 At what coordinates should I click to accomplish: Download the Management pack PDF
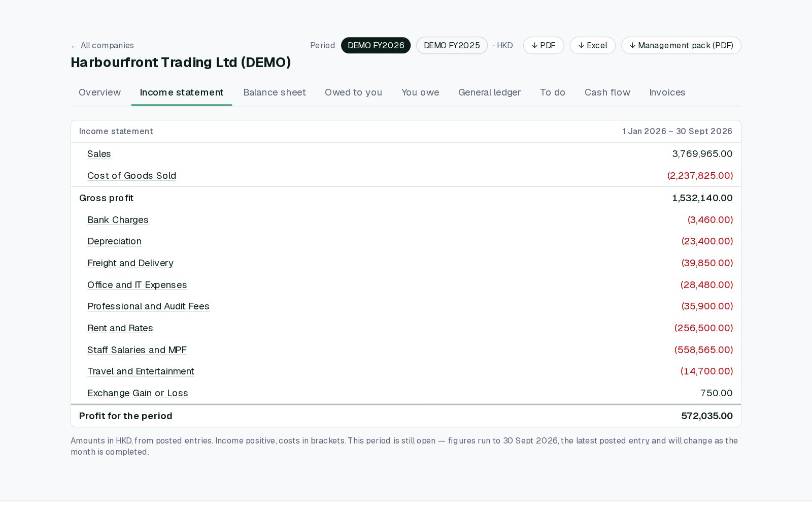click(681, 46)
